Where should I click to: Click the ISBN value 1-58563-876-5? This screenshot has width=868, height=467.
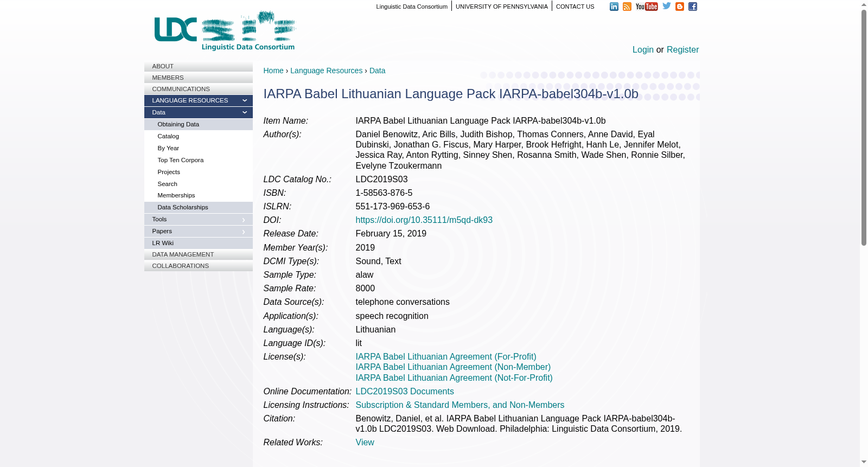point(384,193)
